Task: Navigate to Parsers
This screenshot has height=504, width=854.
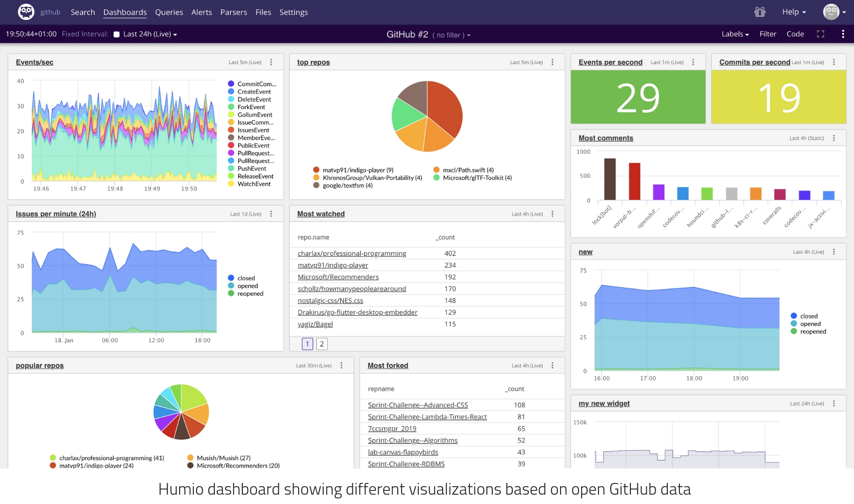Action: coord(234,12)
